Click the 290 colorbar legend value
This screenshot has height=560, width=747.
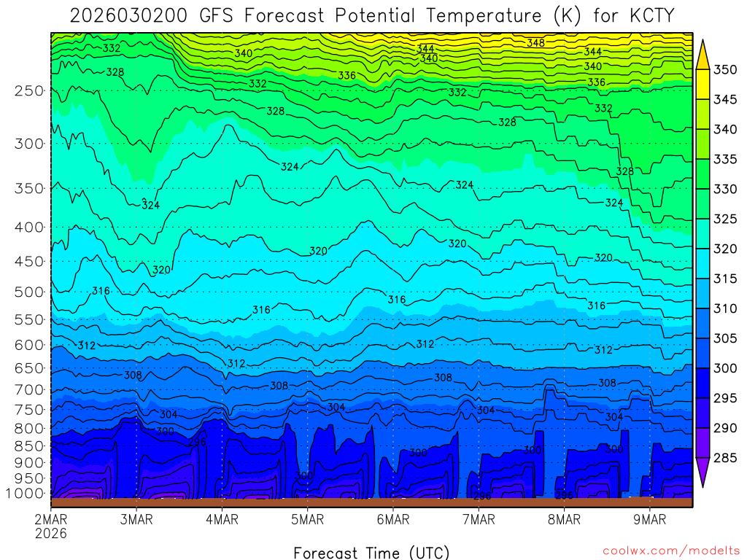point(725,429)
